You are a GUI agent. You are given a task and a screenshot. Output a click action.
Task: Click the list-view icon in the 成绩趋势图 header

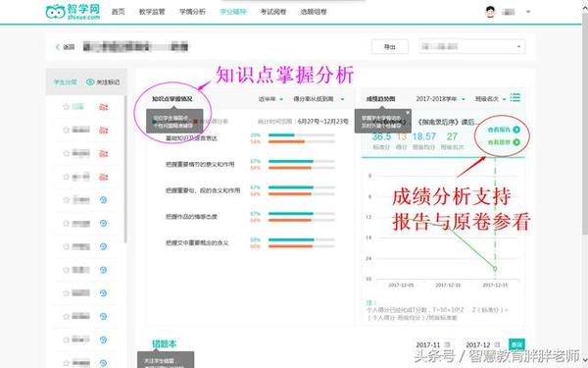click(515, 97)
